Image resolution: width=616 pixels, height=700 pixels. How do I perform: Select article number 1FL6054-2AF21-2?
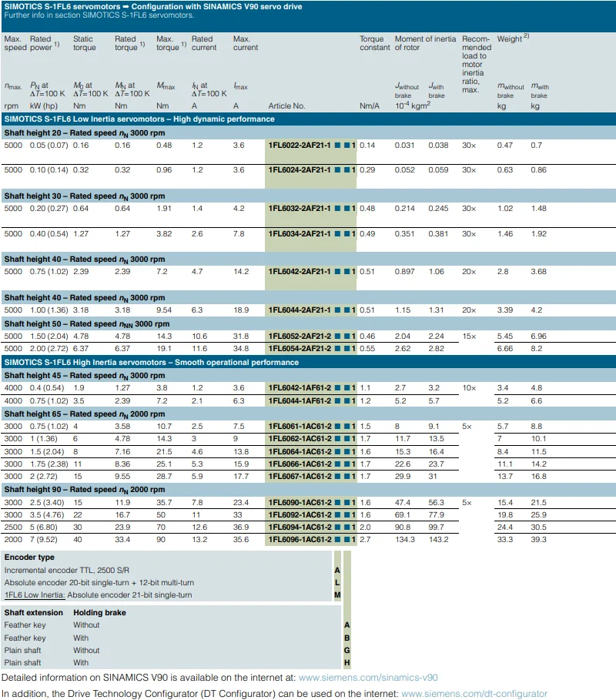pyautogui.click(x=300, y=348)
